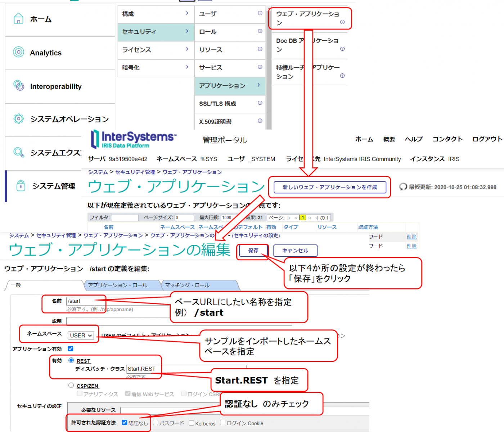Click the Home house icon in sidebar

(18, 19)
